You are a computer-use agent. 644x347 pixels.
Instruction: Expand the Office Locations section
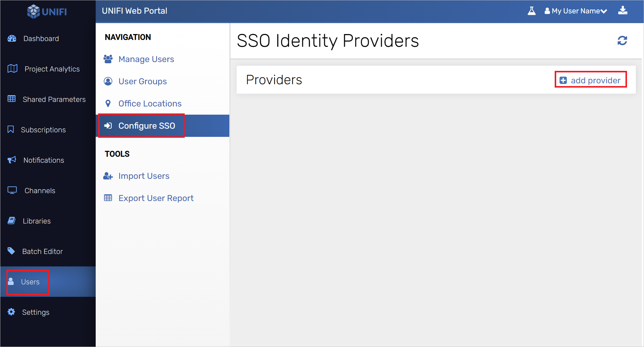(150, 103)
